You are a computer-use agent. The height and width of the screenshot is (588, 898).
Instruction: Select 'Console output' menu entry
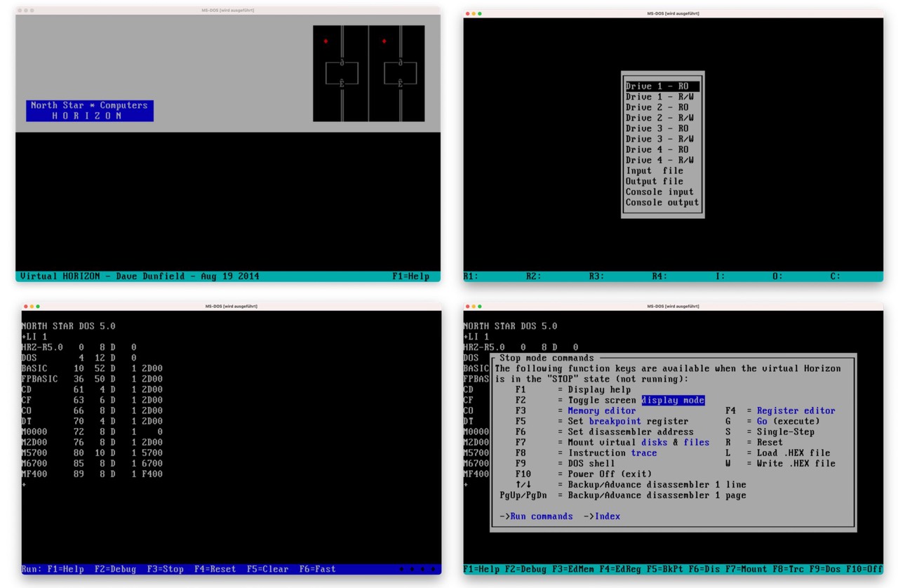tap(662, 203)
